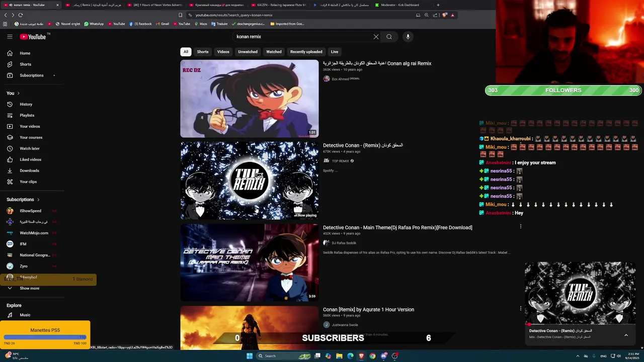The image size is (644, 362).
Task: Open National Geographic subscription channel
Action: 35,255
